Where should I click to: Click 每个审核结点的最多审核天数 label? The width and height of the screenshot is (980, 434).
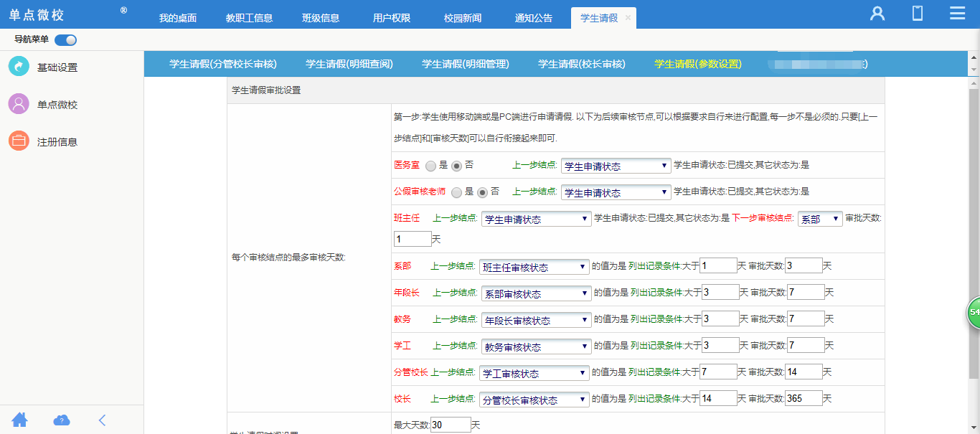[x=288, y=258]
